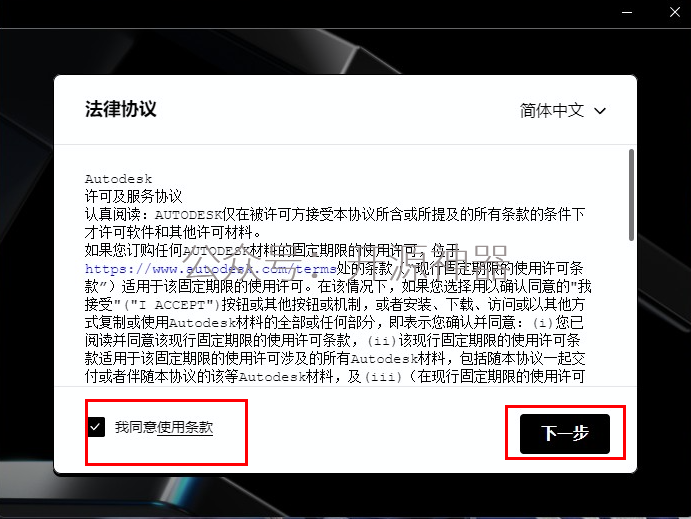Click the scrollbar track below the thumb

pos(631,313)
